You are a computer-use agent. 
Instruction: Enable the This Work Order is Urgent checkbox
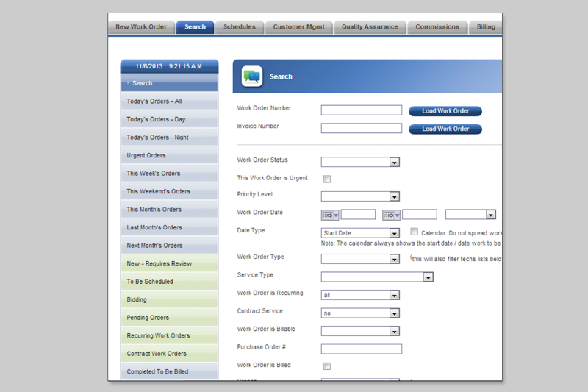[x=327, y=179]
